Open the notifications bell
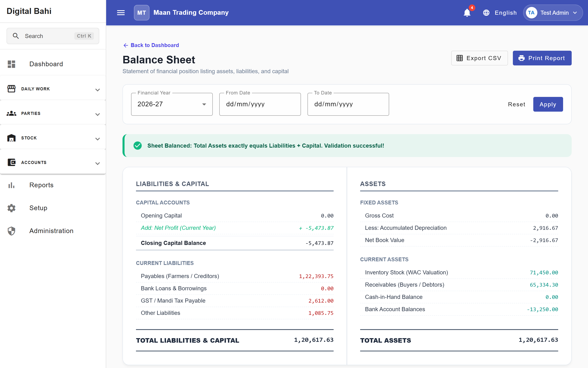 467,13
